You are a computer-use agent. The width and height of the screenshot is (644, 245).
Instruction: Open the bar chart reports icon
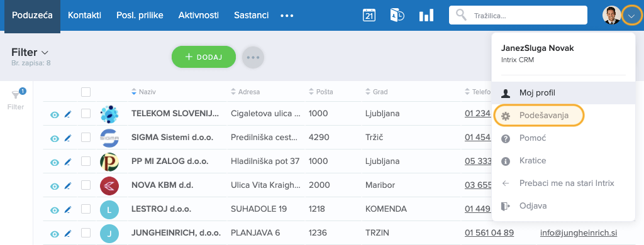pyautogui.click(x=426, y=16)
